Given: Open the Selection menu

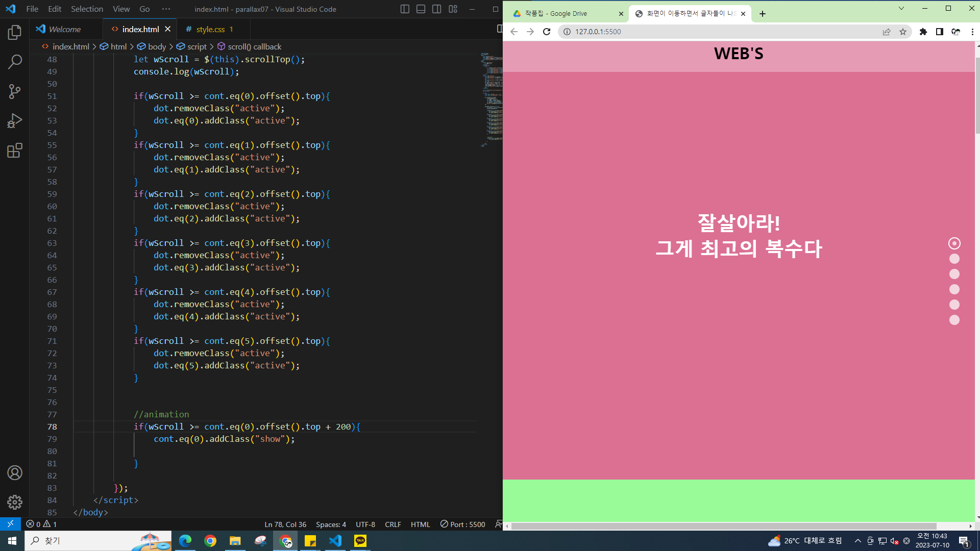Looking at the screenshot, I should 87,9.
